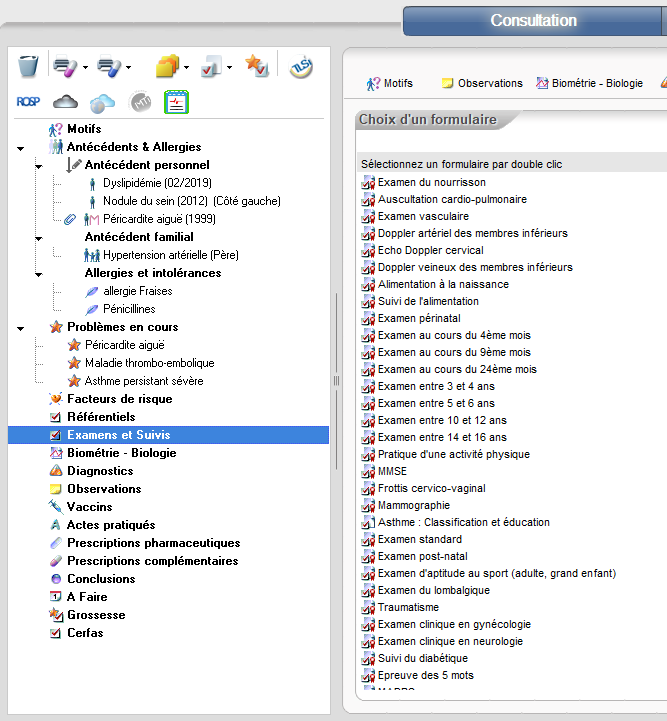This screenshot has height=721, width=667.
Task: Switch to the Consultation tab
Action: 533,20
